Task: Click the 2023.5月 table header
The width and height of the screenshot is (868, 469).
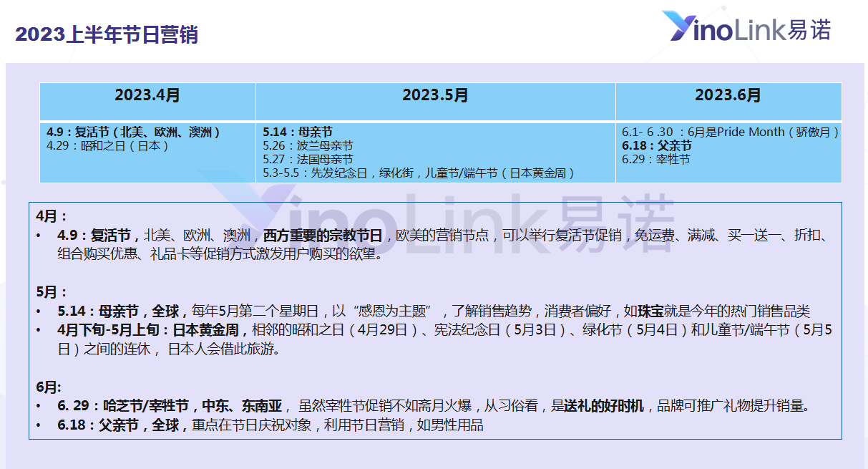Action: [x=435, y=95]
